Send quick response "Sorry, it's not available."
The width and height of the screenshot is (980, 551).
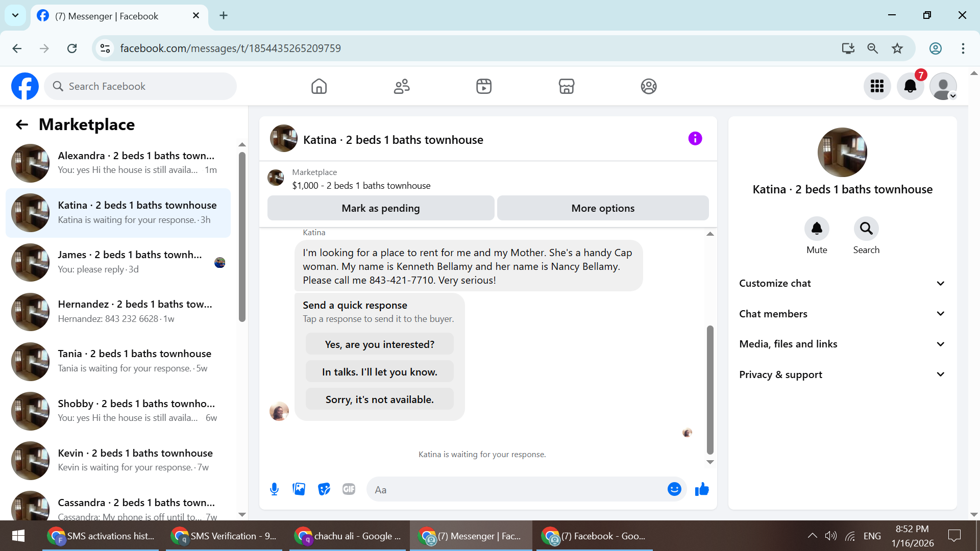[379, 399]
